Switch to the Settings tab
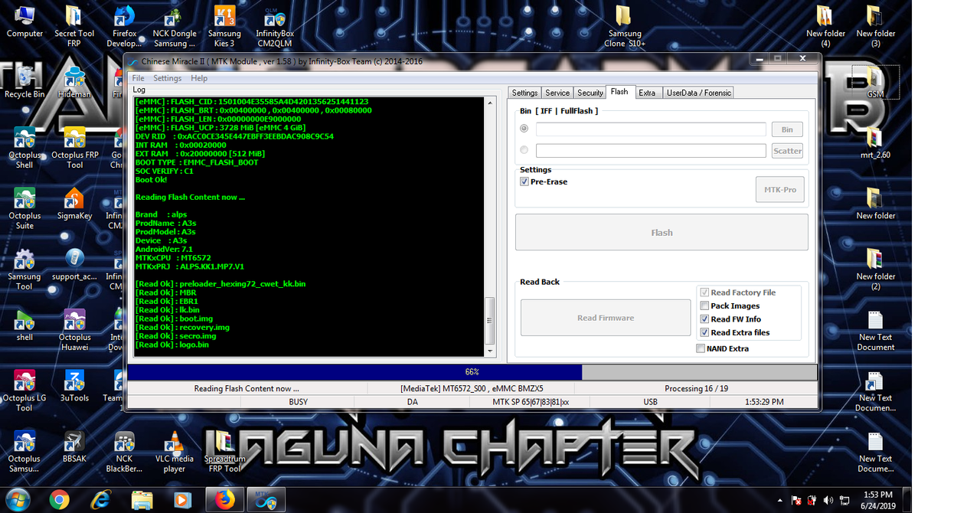 (524, 93)
